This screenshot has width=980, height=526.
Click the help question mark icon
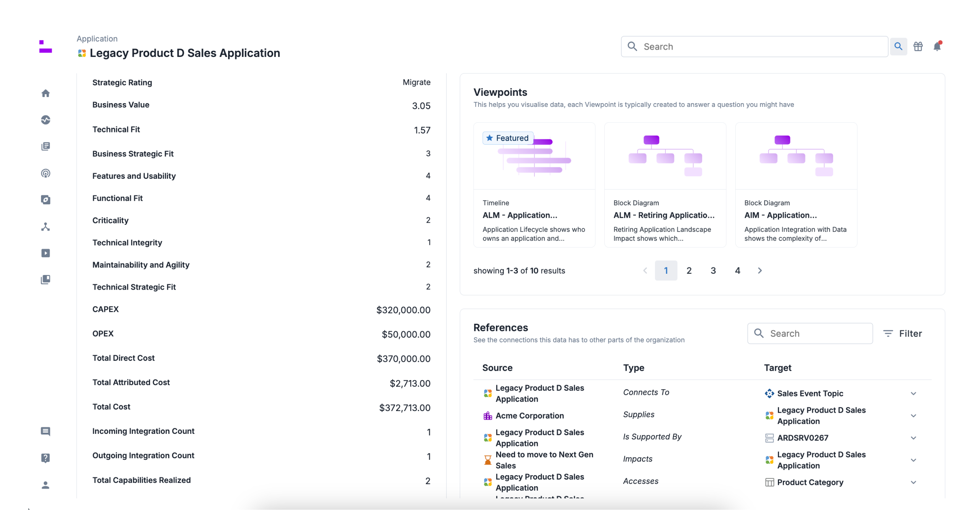[x=46, y=458]
